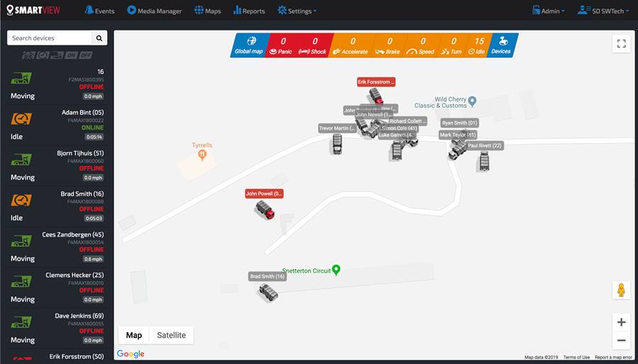Image resolution: width=638 pixels, height=364 pixels.
Task: Click the SmartView logo
Action: (x=33, y=10)
